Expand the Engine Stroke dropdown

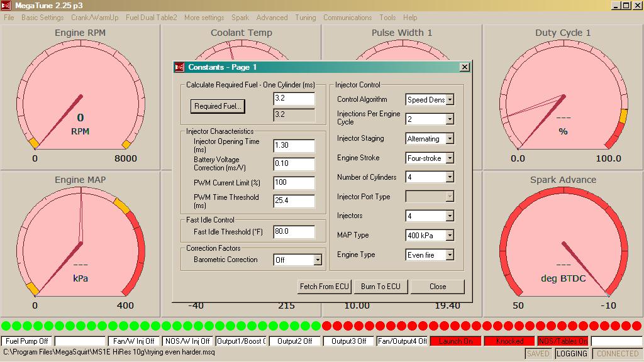coord(450,158)
